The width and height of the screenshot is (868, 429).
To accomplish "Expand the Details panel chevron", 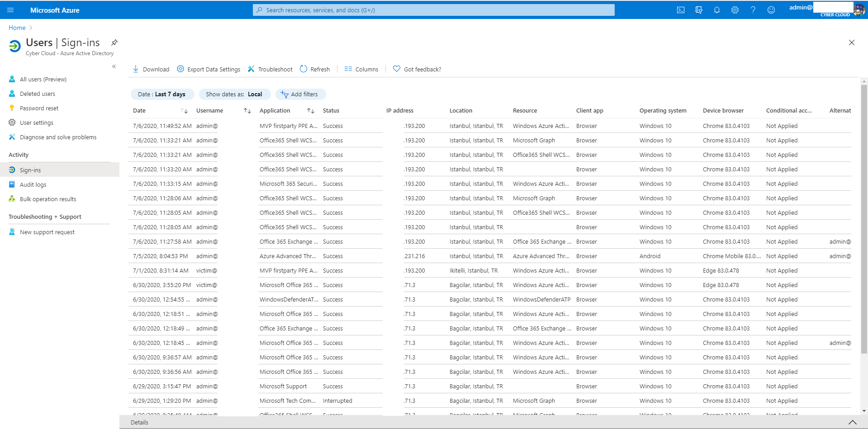I will [x=853, y=422].
